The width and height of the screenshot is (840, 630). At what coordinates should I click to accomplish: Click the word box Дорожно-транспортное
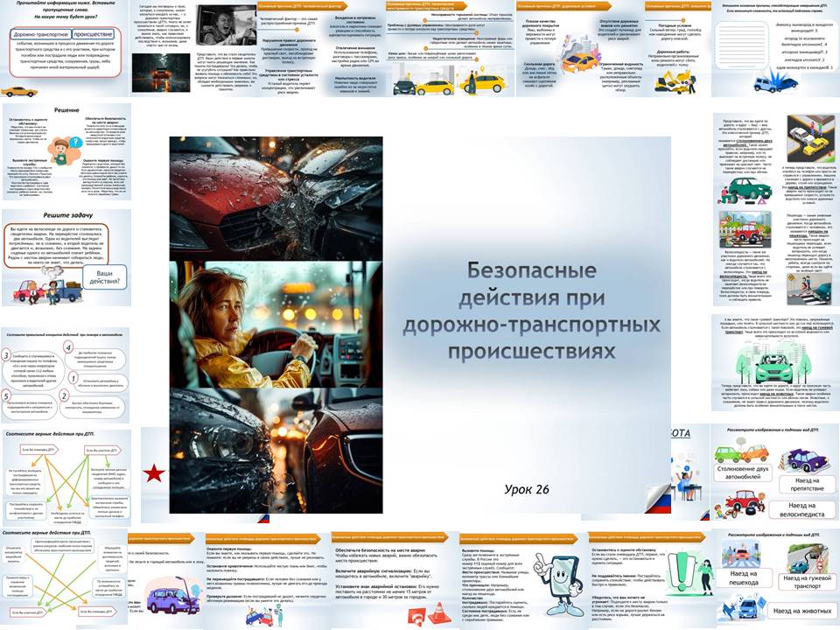pyautogui.click(x=41, y=34)
